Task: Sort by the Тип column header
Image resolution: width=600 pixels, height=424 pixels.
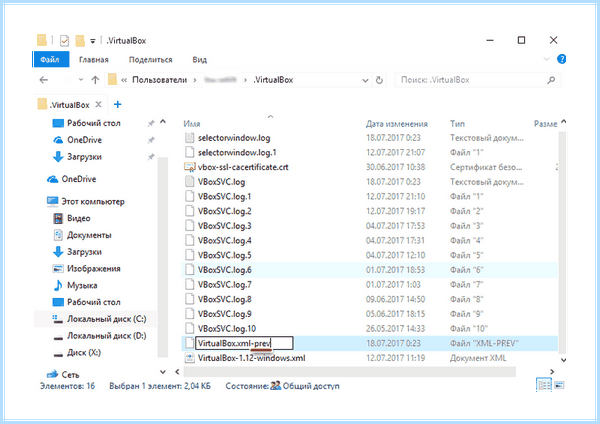Action: click(x=457, y=124)
